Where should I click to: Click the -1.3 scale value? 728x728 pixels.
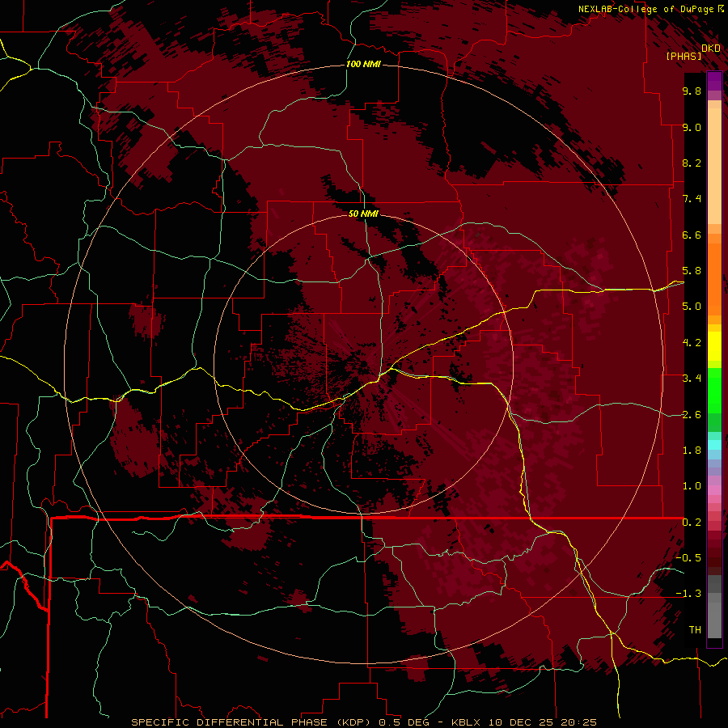click(688, 594)
